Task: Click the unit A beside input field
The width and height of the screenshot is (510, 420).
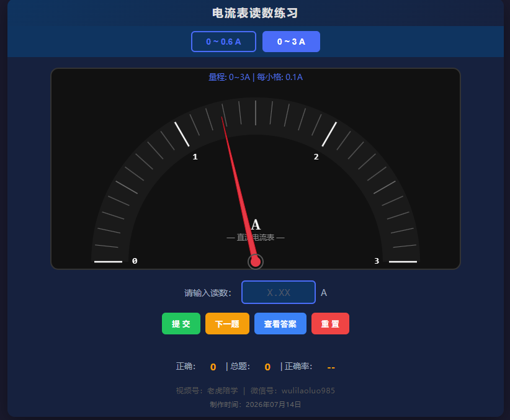Action: click(x=324, y=293)
